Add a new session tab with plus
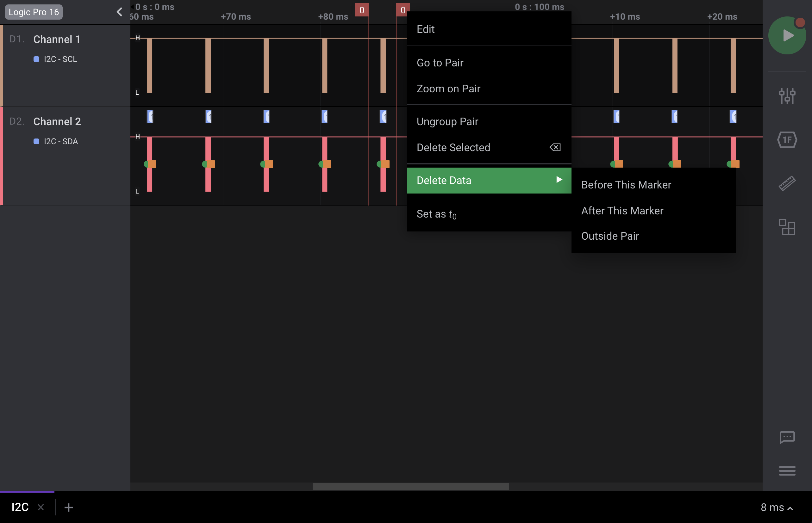 click(x=69, y=508)
